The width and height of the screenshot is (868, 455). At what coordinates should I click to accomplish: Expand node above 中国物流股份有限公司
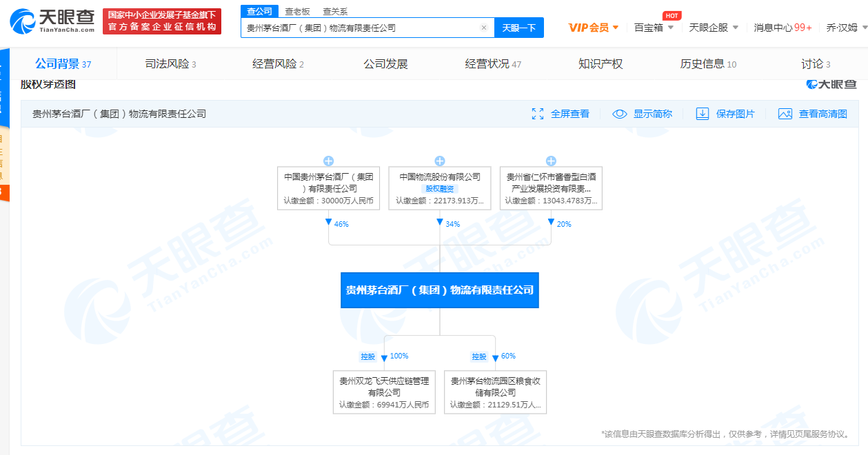tap(440, 161)
